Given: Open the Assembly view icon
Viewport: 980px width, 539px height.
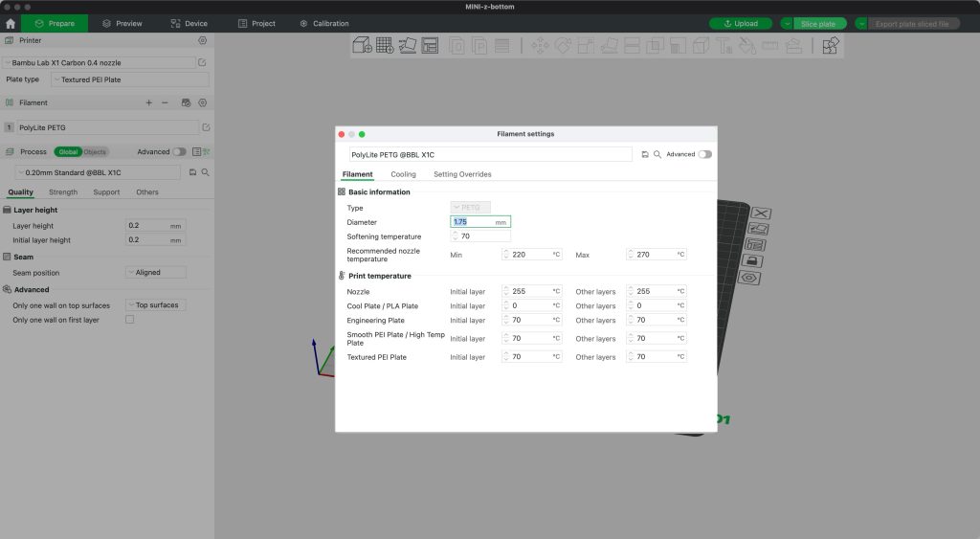Looking at the screenshot, I should (x=830, y=45).
